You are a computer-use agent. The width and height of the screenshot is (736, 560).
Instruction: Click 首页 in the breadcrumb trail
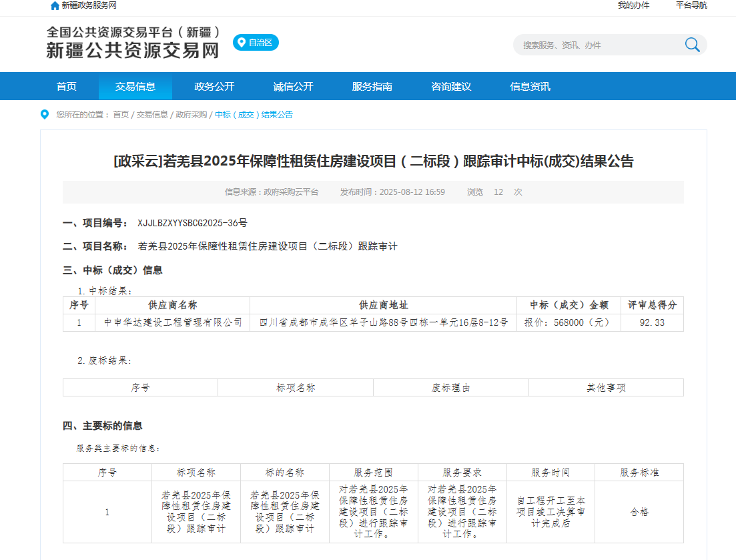[121, 115]
